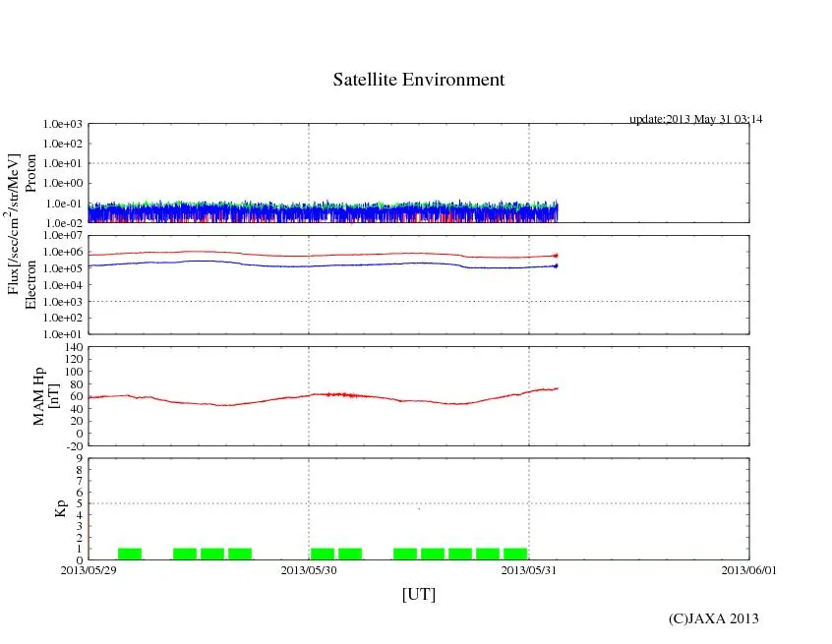Click the "140" MAM Hp tick label
The image size is (832, 644).
(74, 347)
